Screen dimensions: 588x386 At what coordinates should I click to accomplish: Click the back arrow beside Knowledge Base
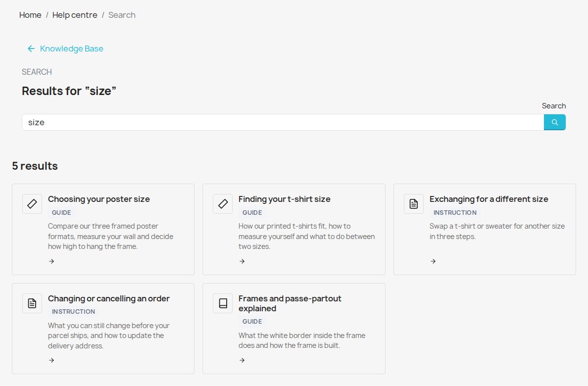coord(31,49)
